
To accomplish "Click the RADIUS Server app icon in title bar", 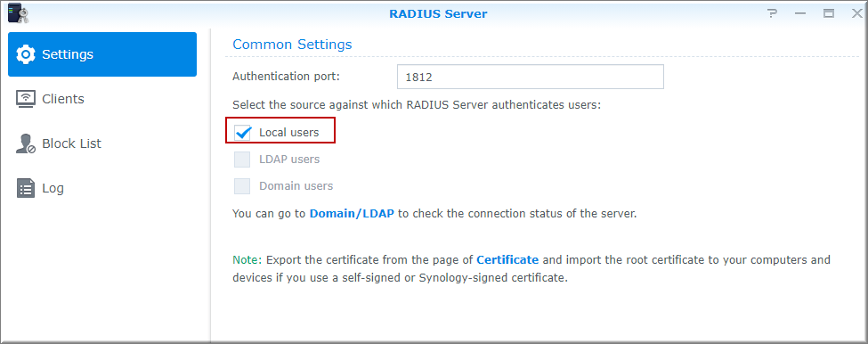I will 18,13.
